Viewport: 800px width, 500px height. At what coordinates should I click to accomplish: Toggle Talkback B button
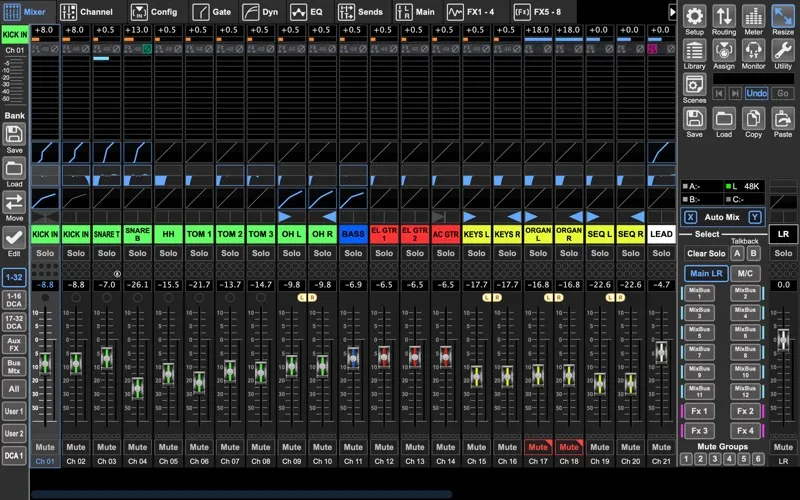pyautogui.click(x=753, y=253)
